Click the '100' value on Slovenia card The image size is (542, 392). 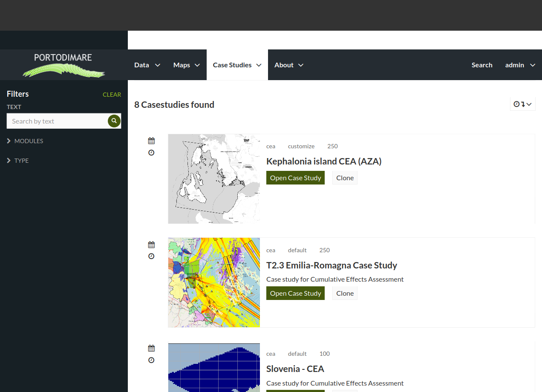point(325,354)
